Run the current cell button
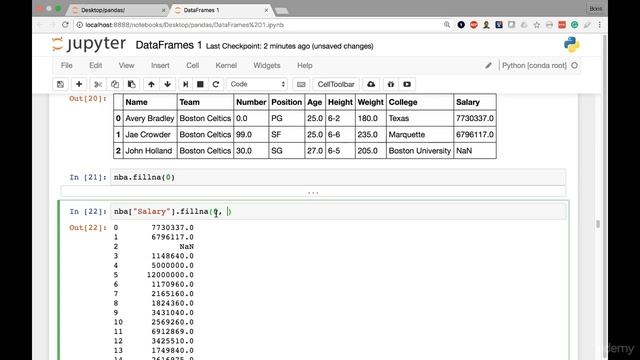The width and height of the screenshot is (640, 360). coord(185,84)
